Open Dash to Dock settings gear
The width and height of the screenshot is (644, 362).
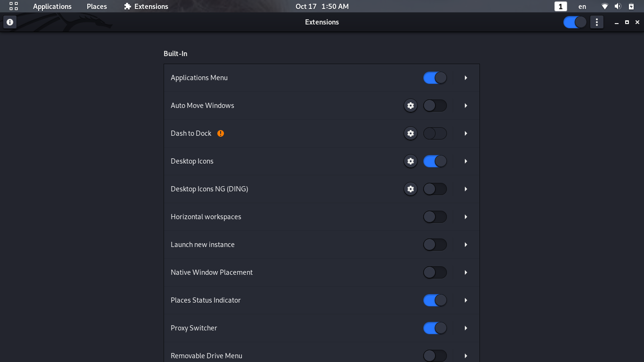[x=411, y=133]
